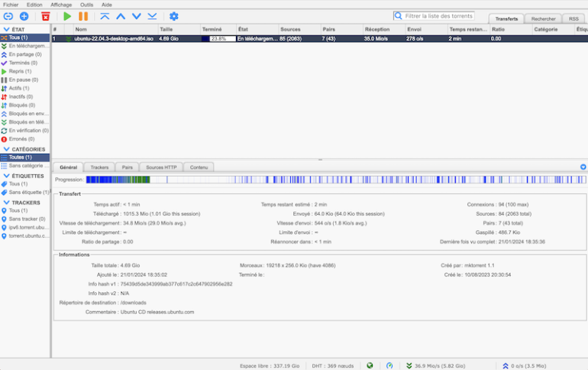This screenshot has width=588, height=370.
Task: Click the globe connection status icon
Action: point(370,365)
